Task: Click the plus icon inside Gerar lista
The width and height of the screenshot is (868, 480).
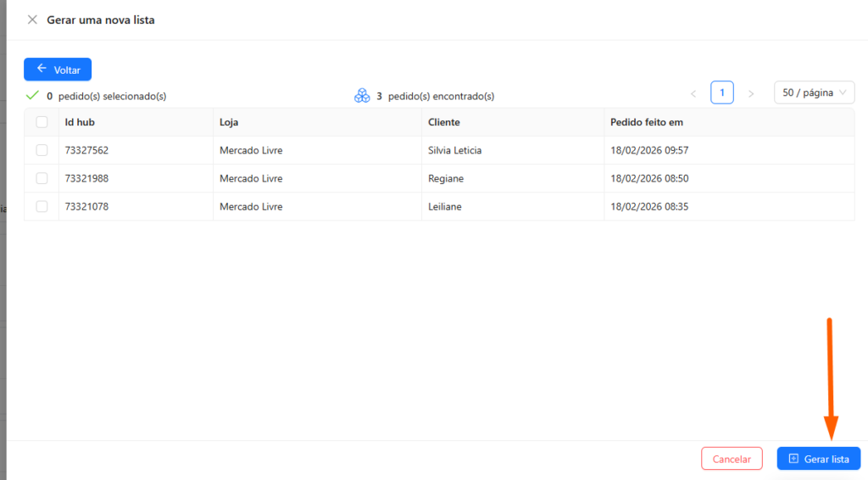Action: point(793,459)
